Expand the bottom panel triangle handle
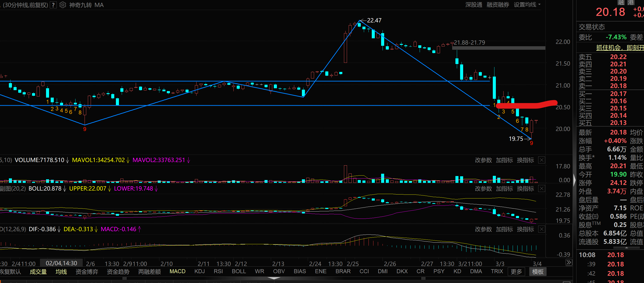The height and width of the screenshot is (283, 644). tap(274, 278)
